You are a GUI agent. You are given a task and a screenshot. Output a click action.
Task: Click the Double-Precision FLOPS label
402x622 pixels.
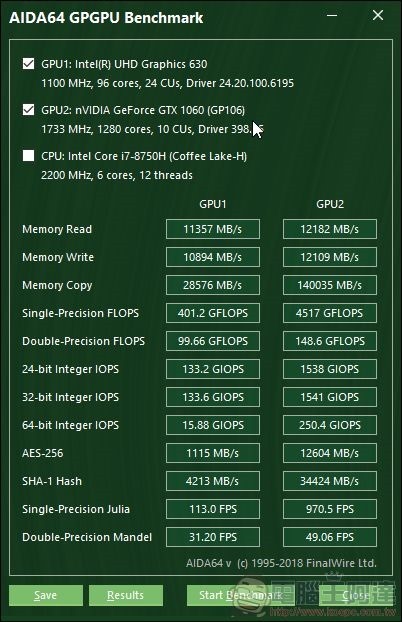pyautogui.click(x=83, y=341)
